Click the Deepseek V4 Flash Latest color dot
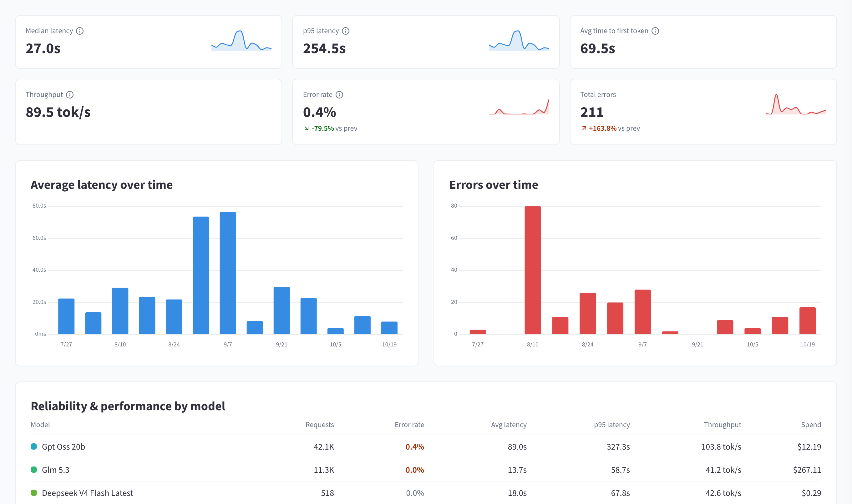The image size is (852, 504). (x=34, y=492)
